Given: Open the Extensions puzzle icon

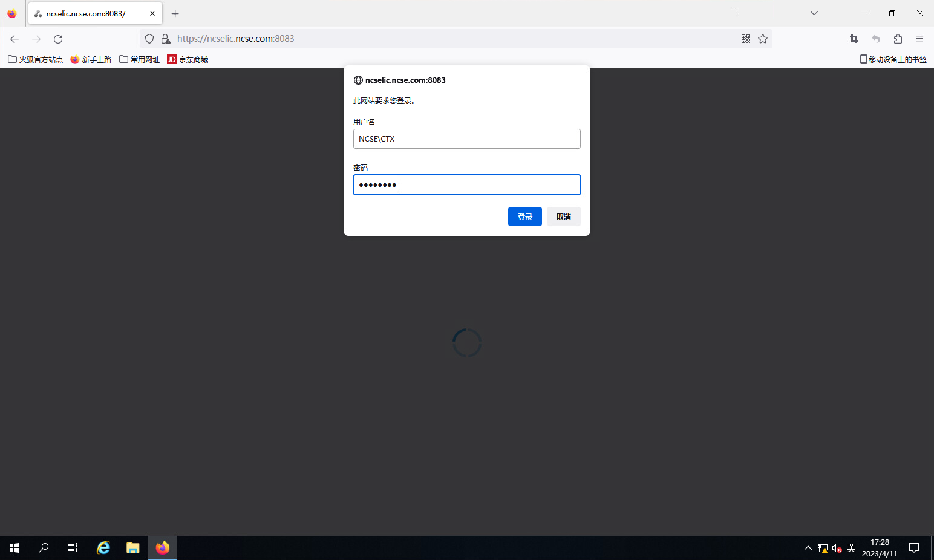Looking at the screenshot, I should pos(898,39).
